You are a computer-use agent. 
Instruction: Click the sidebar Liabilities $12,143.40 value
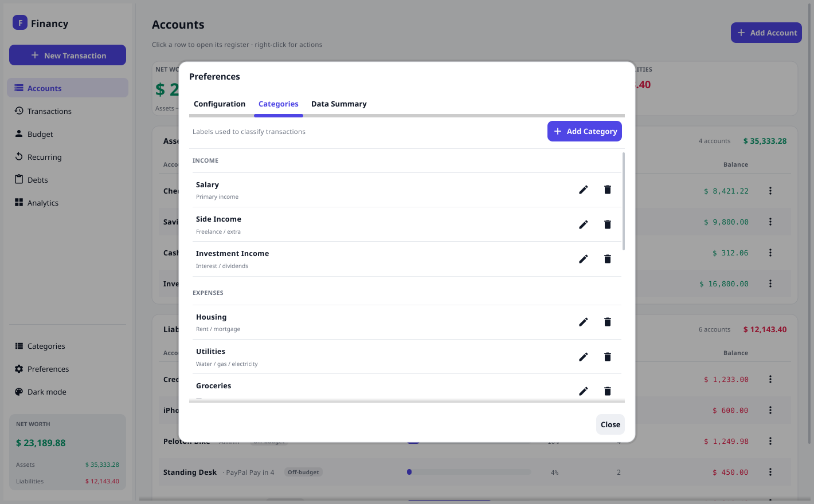[102, 481]
